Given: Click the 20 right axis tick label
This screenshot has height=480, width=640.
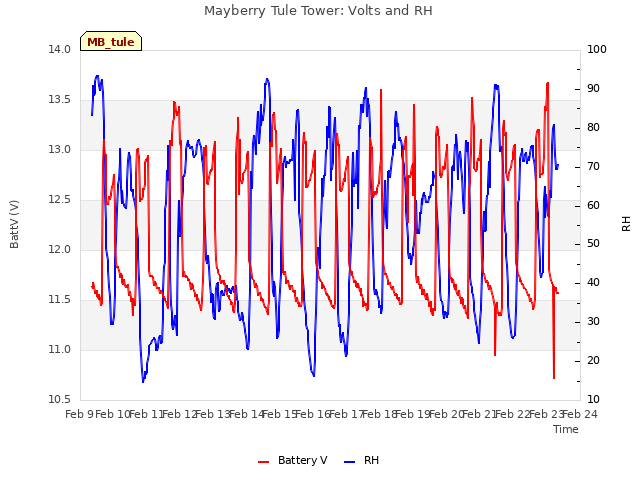Looking at the screenshot, I should click(593, 360).
